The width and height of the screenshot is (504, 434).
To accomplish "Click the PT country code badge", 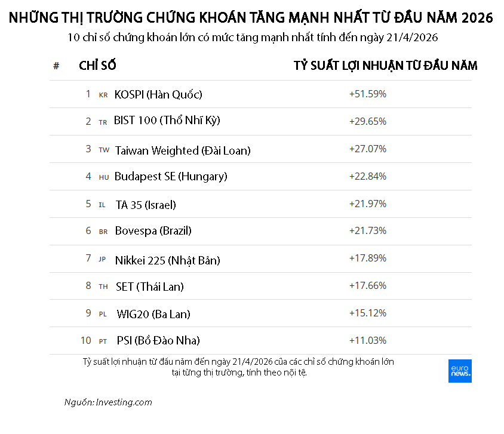I will coord(103,341).
